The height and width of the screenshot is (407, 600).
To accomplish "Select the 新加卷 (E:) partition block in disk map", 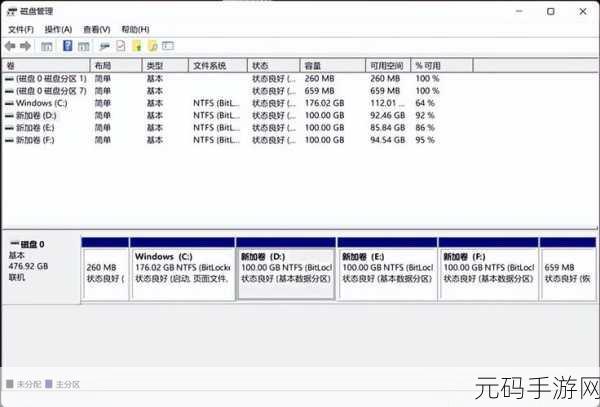I will pyautogui.click(x=387, y=269).
